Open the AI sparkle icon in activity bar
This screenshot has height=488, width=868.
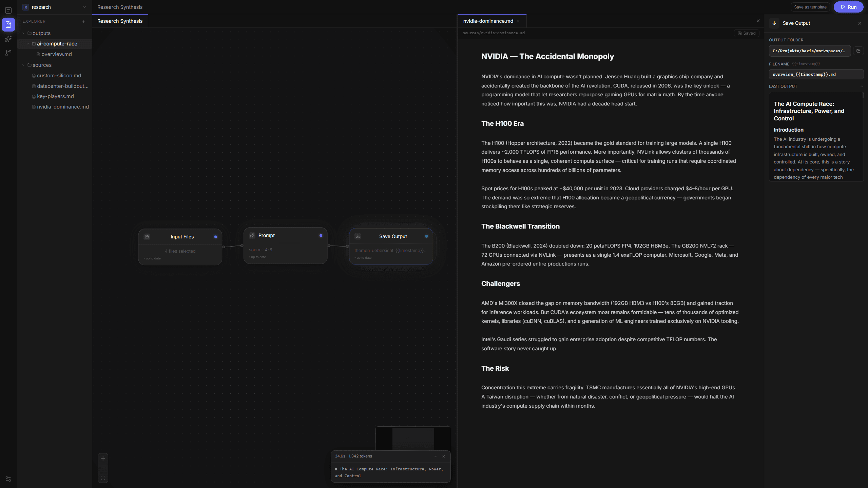pos(8,39)
